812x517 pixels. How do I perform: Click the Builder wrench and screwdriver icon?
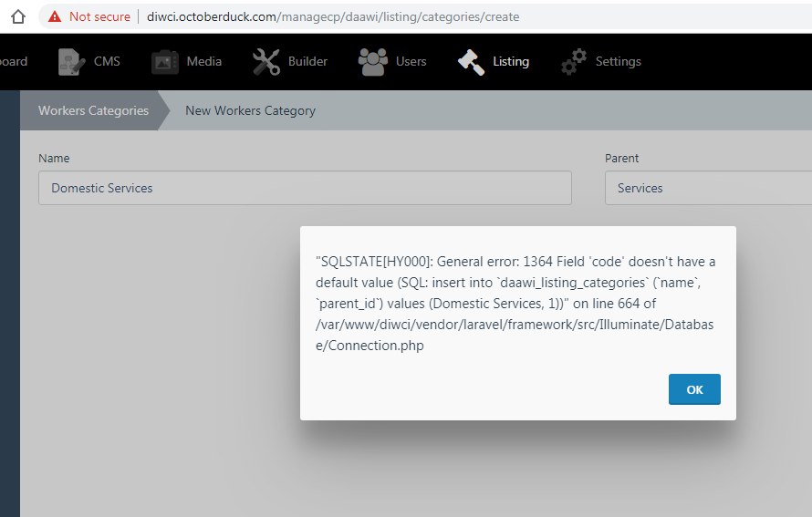coord(266,62)
